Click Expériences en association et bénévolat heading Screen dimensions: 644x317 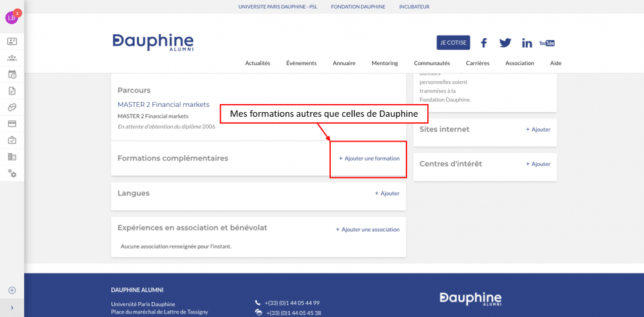pyautogui.click(x=193, y=228)
